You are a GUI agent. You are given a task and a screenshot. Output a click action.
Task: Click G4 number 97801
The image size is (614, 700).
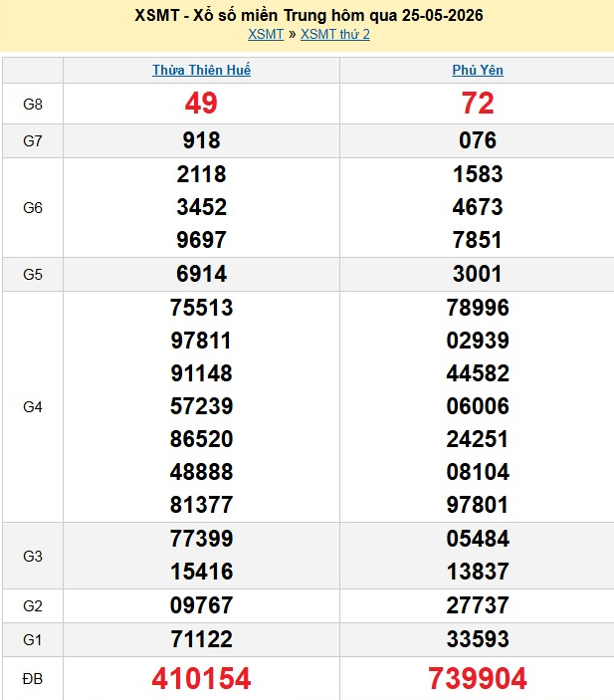coord(478,505)
